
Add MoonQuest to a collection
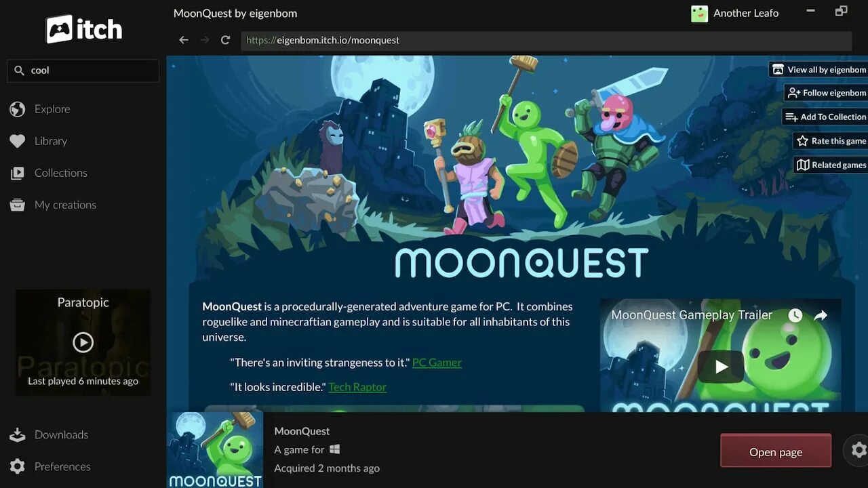click(825, 117)
